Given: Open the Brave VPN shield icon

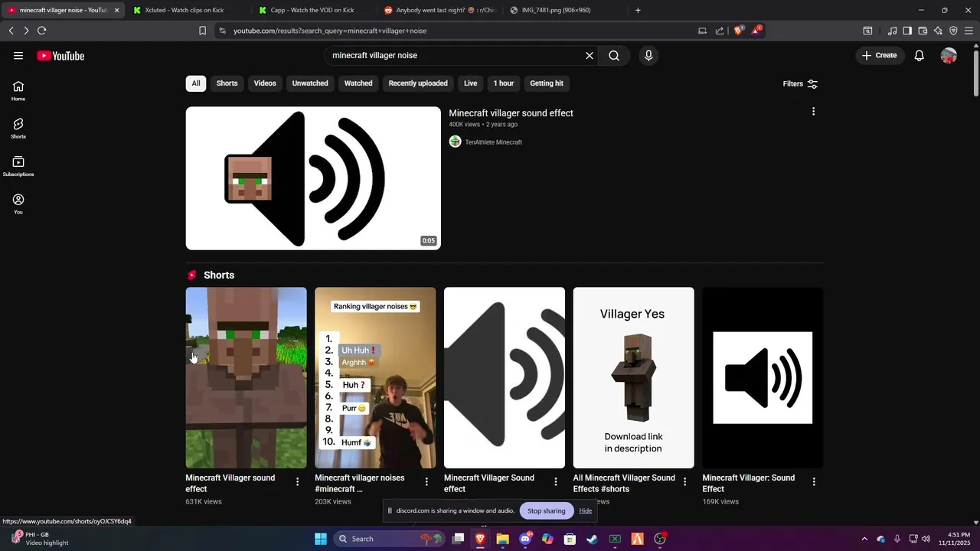Looking at the screenshot, I should pyautogui.click(x=953, y=31).
